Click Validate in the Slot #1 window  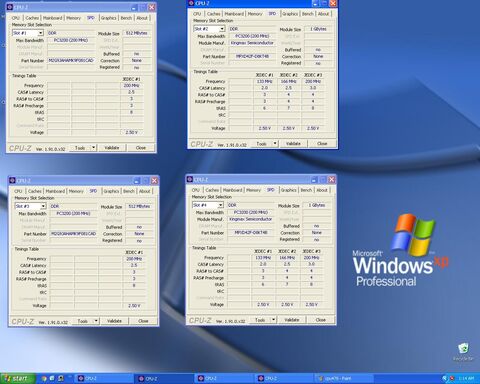click(112, 148)
